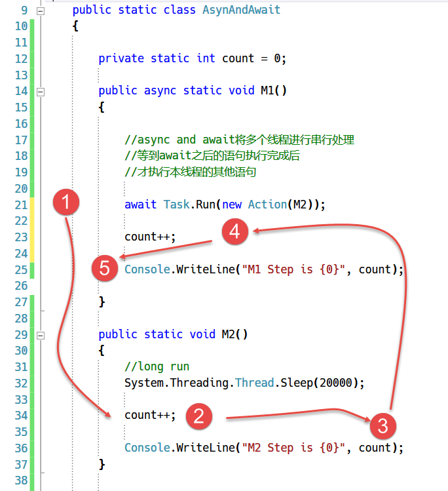Click 'count++;' on line 34
Viewport: 448px width, 491px height.
pyautogui.click(x=150, y=415)
